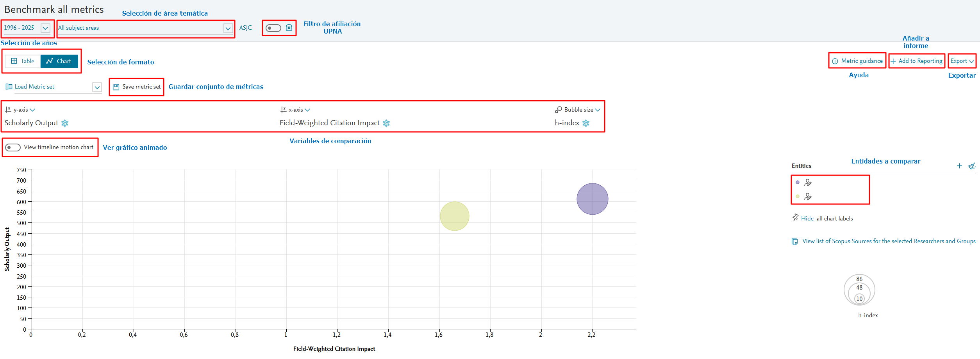Screen dimensions: 980x359
Task: Click the yellow entity's researcher icon
Action: (x=808, y=197)
